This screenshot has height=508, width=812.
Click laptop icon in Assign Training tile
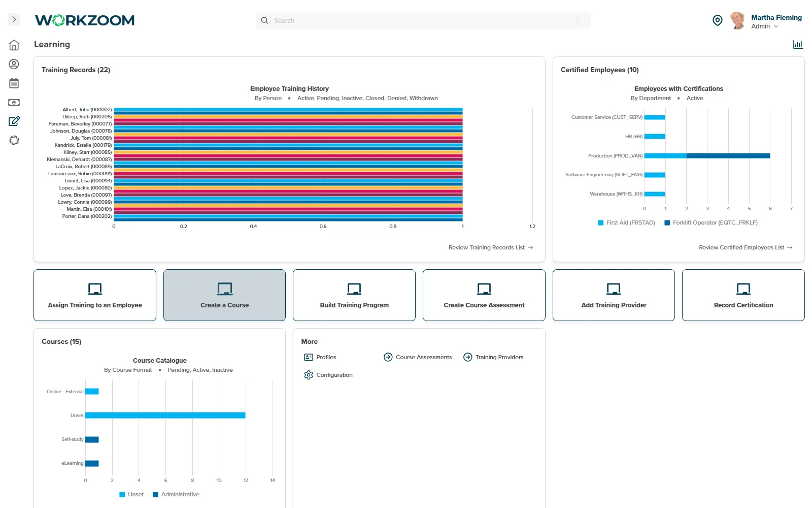pyautogui.click(x=95, y=289)
